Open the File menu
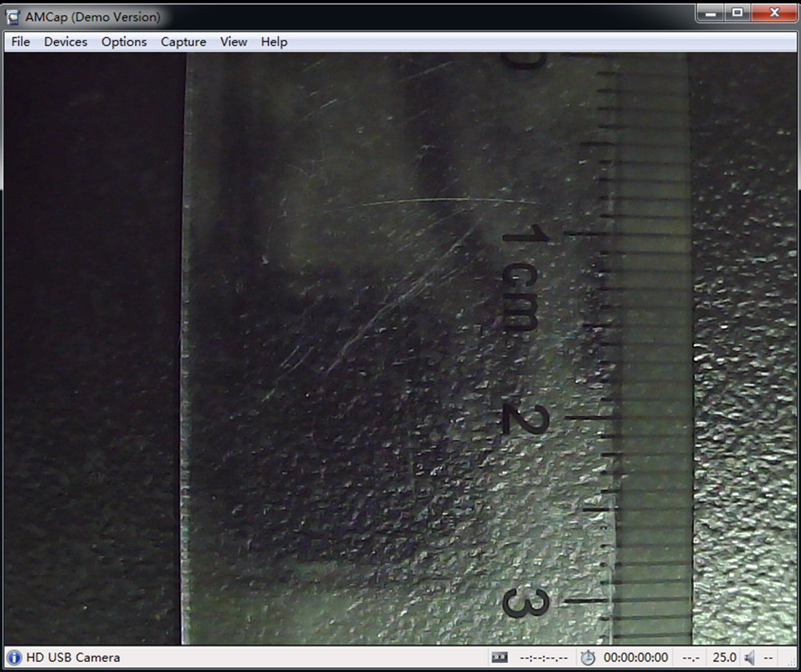 click(20, 42)
